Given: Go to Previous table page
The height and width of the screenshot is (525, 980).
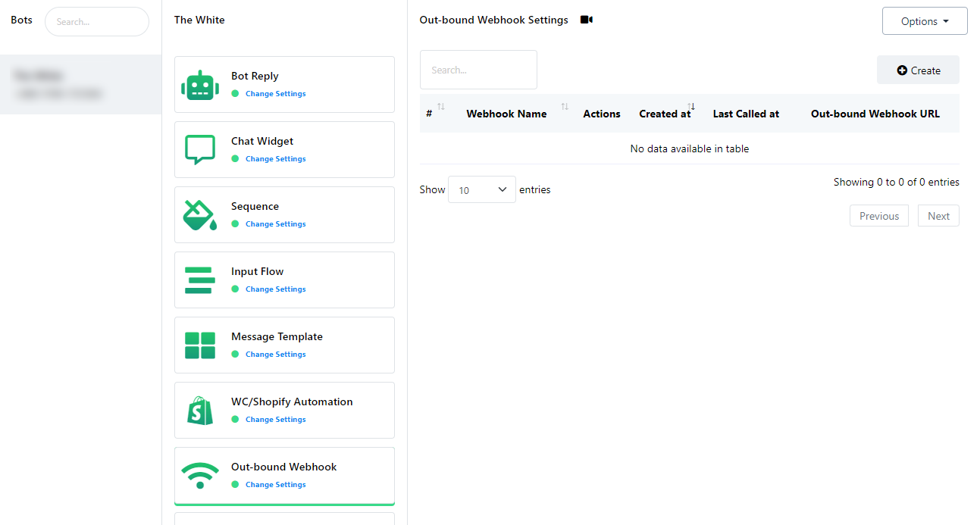Looking at the screenshot, I should coord(878,216).
